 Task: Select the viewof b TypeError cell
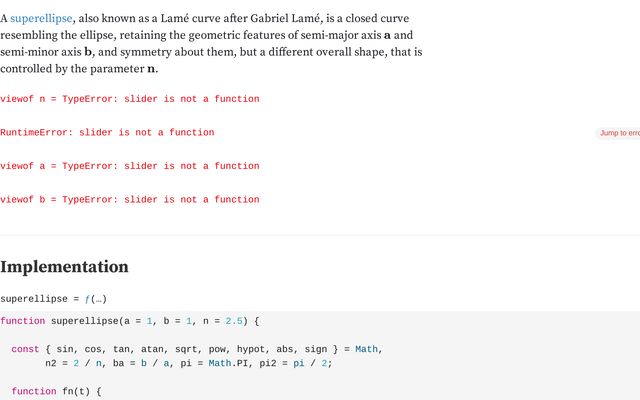pyautogui.click(x=130, y=199)
